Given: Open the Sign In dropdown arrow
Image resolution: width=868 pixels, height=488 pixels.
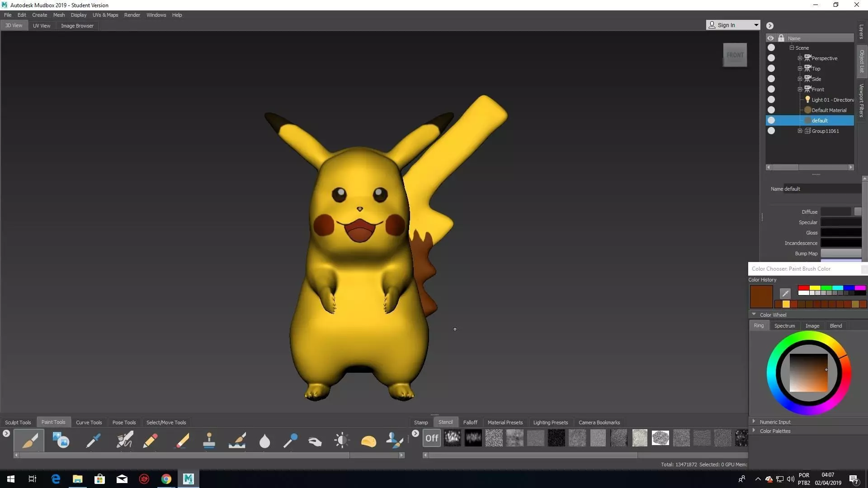Looking at the screenshot, I should pos(756,25).
